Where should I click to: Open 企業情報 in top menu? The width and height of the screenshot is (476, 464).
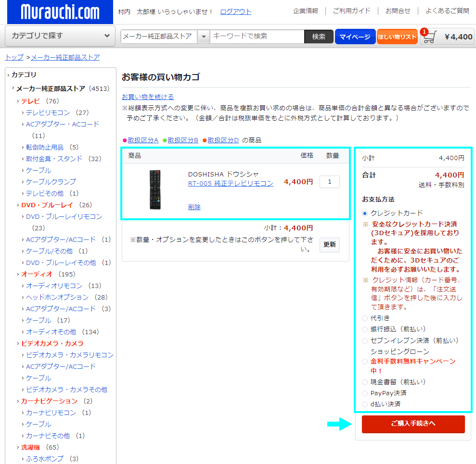306,11
